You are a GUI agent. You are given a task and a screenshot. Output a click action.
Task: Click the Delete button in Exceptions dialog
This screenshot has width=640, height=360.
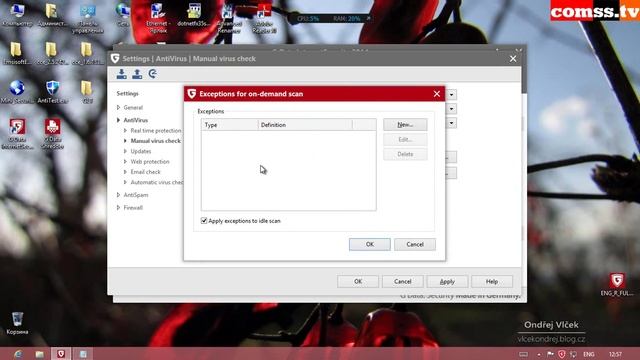tap(405, 154)
